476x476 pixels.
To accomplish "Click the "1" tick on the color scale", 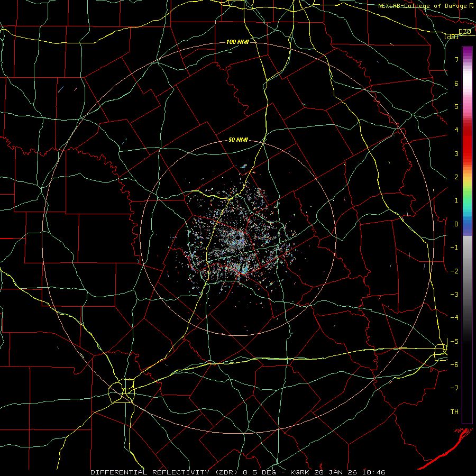I will coord(456,200).
